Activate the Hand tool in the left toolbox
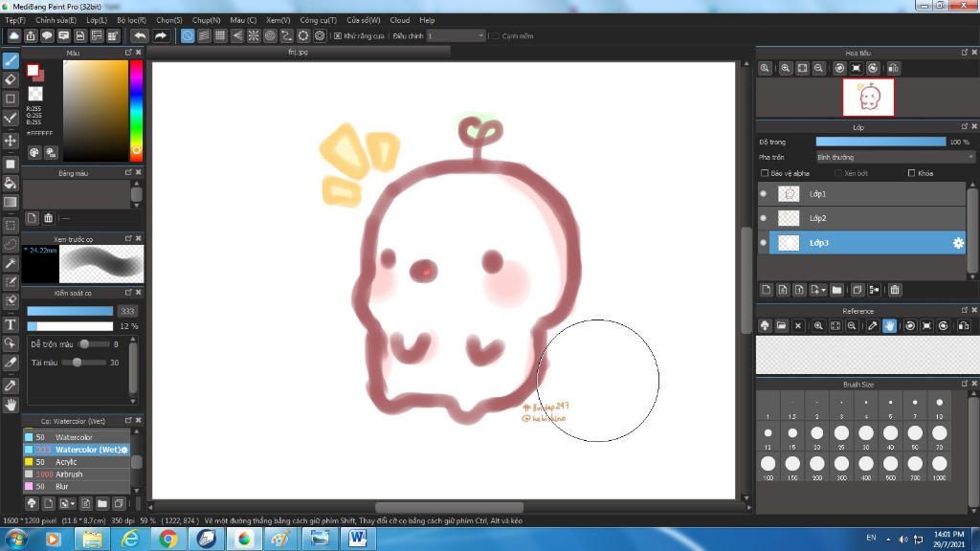The image size is (980, 551). click(11, 405)
